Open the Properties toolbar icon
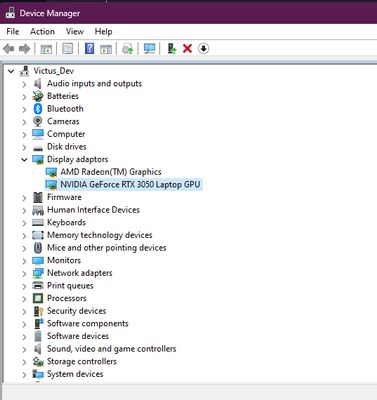377x400 pixels. point(68,49)
